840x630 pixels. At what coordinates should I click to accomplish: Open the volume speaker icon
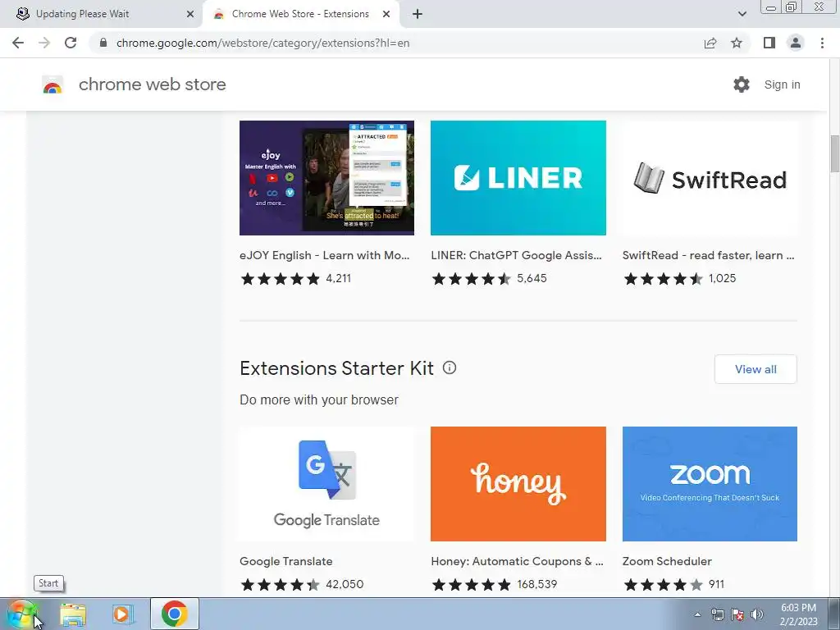(x=757, y=614)
